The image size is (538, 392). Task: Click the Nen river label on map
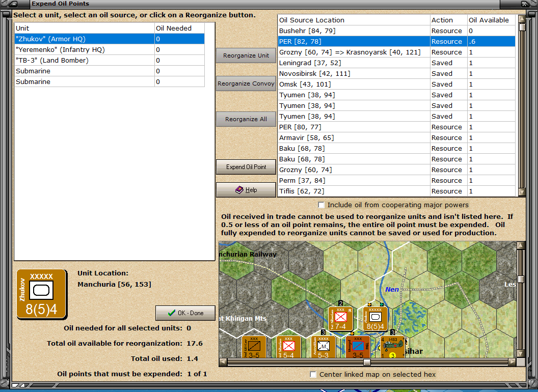click(392, 290)
